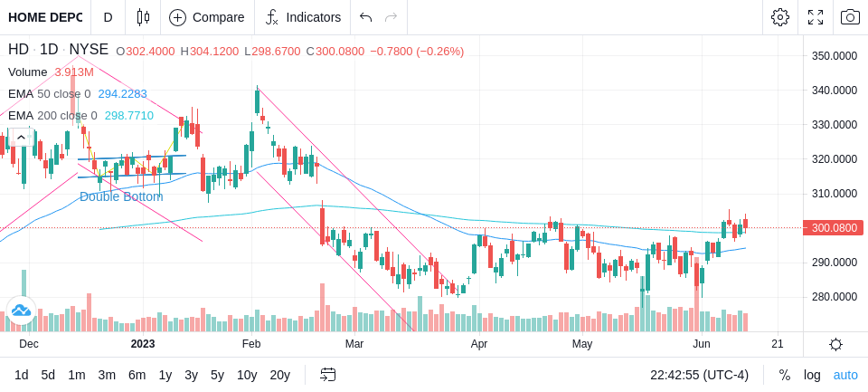This screenshot has height=392, width=868.
Task: Click the 310.0000 price axis label
Action: [835, 194]
